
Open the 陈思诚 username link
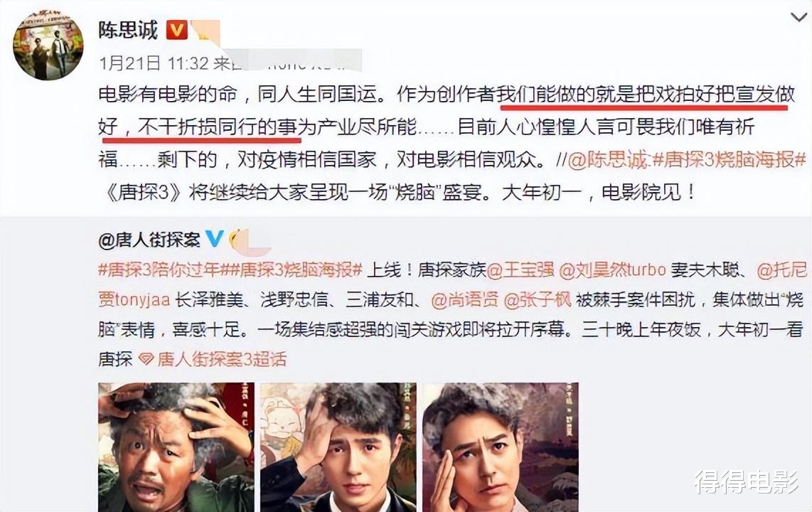tap(128, 30)
